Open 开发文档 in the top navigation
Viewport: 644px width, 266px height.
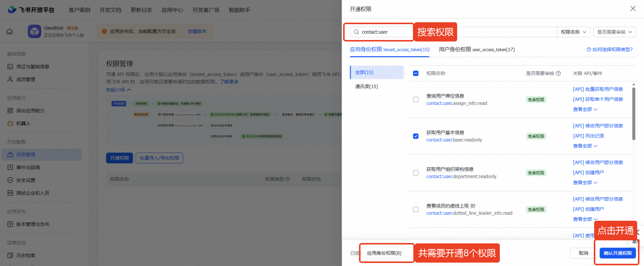tap(111, 10)
